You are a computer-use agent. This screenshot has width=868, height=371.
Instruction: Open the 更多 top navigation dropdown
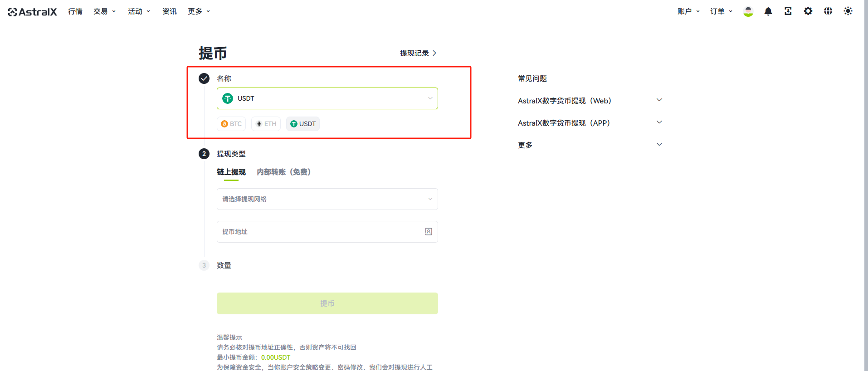(199, 11)
